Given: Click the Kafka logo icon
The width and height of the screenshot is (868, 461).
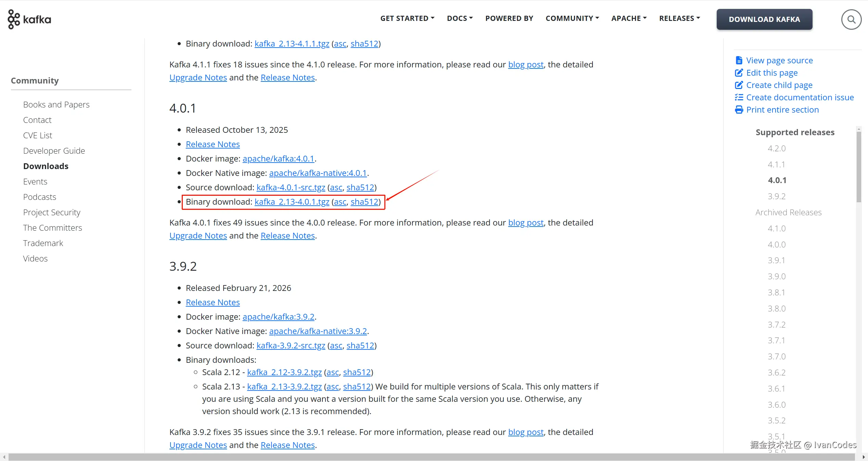Looking at the screenshot, I should tap(14, 19).
